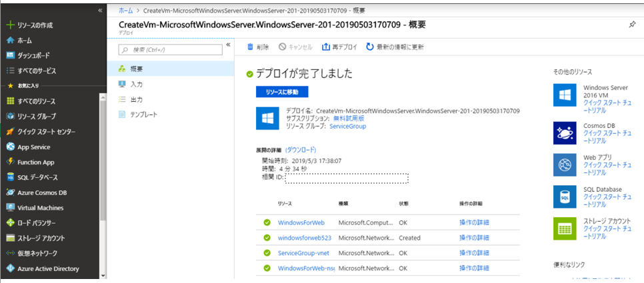Open Home from the sidebar house icon
The image size is (644, 283).
pos(11,40)
